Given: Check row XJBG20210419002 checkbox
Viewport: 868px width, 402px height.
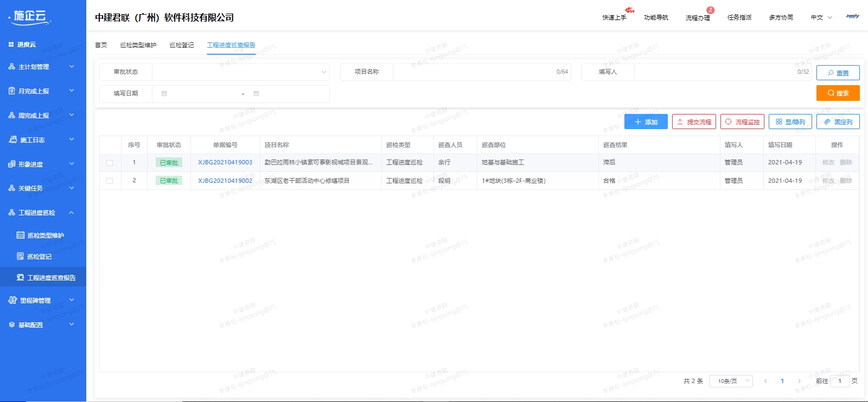Looking at the screenshot, I should click(x=110, y=181).
